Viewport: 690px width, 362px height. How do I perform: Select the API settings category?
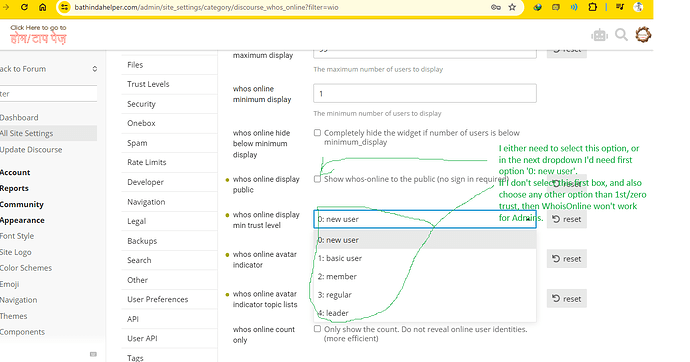(169, 319)
